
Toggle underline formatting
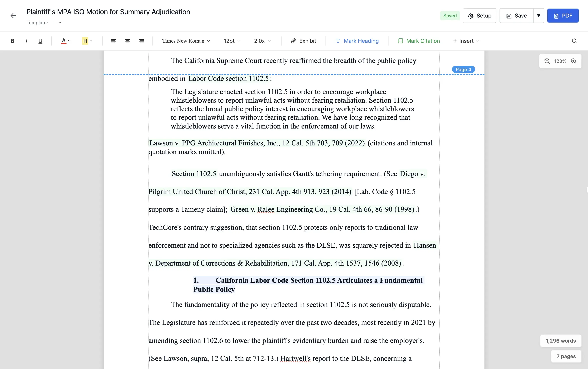(x=40, y=41)
